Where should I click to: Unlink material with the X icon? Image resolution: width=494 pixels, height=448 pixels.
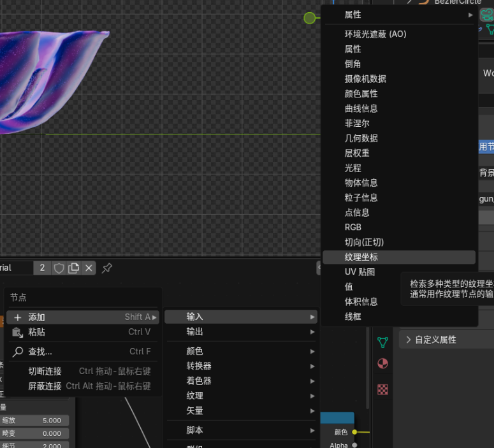tap(89, 268)
